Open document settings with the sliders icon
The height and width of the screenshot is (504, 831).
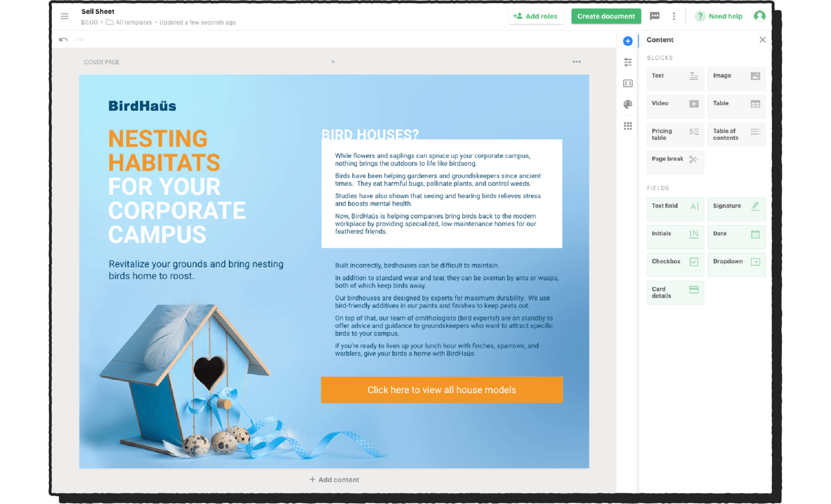628,62
